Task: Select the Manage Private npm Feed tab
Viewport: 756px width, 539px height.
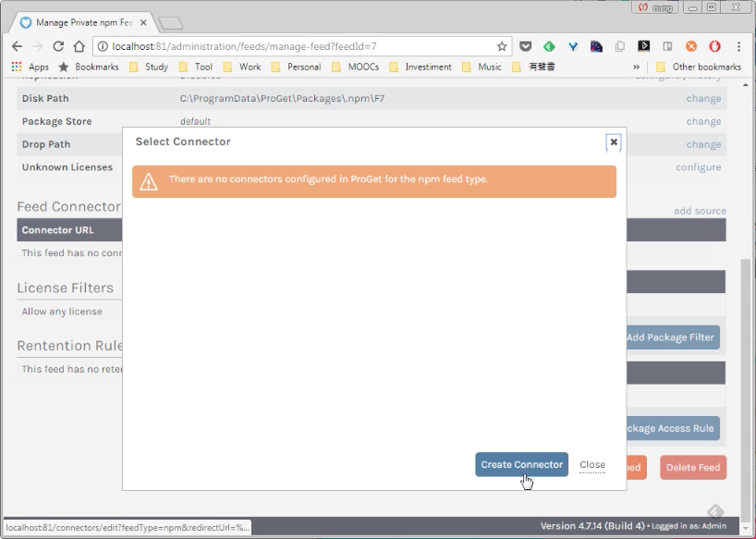Action: (x=83, y=23)
